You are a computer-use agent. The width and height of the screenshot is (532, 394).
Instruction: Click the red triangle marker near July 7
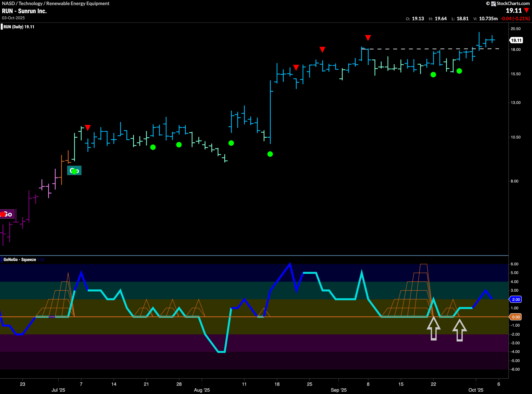[88, 128]
